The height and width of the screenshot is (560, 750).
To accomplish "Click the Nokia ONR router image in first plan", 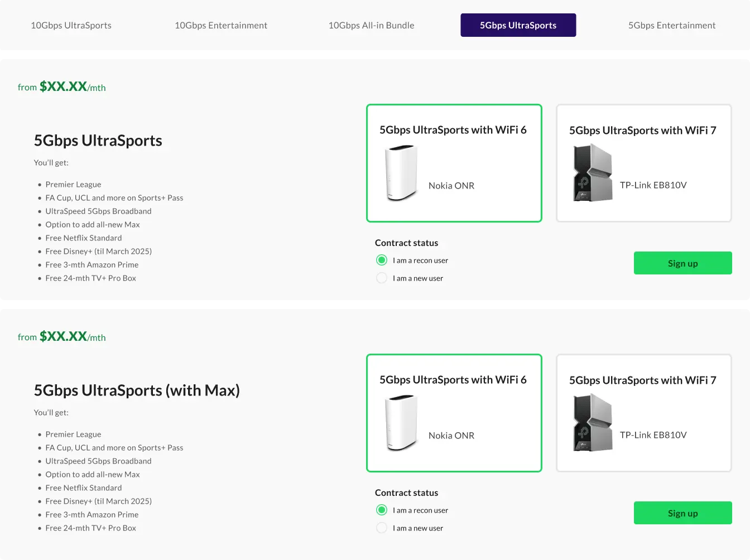I will coord(401,173).
